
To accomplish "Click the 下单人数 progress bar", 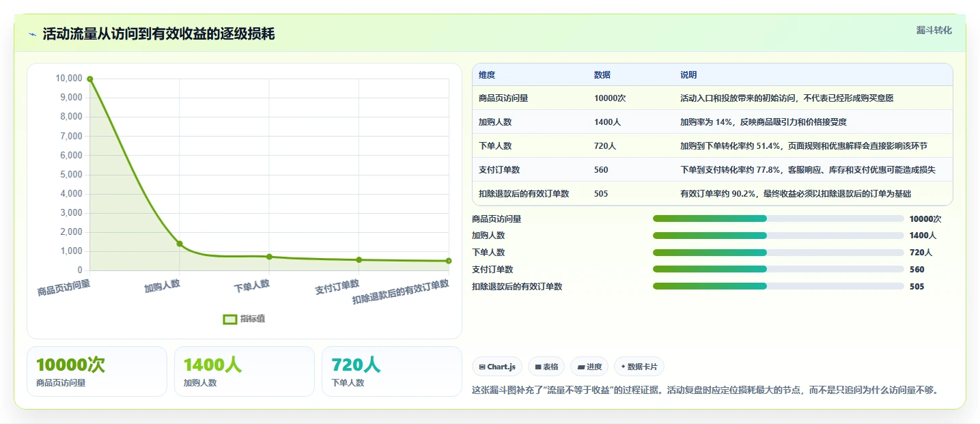I will [x=779, y=253].
